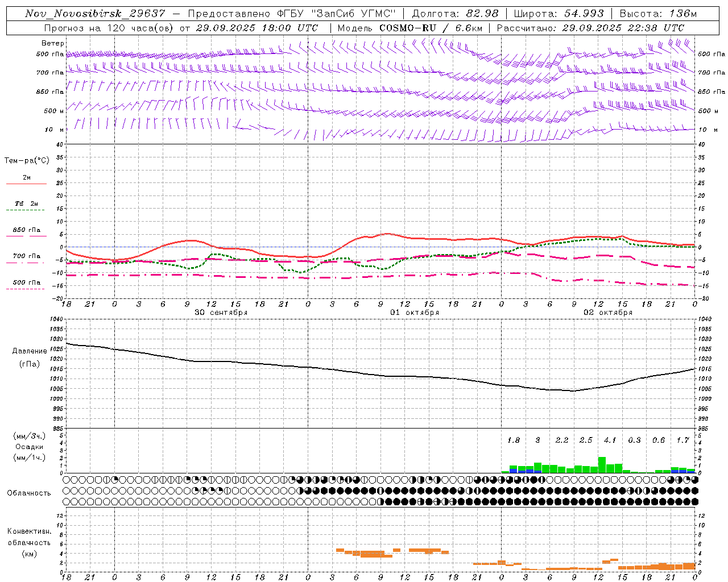This screenshot has width=728, height=582.
Task: Select the 850 гПа temperature legend entry
Action: pyautogui.click(x=27, y=230)
